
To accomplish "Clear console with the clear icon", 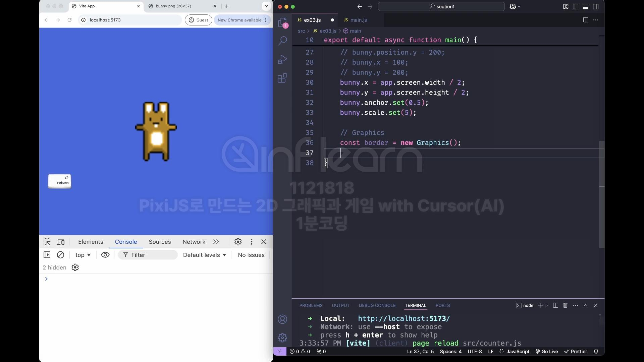I will 60,255.
